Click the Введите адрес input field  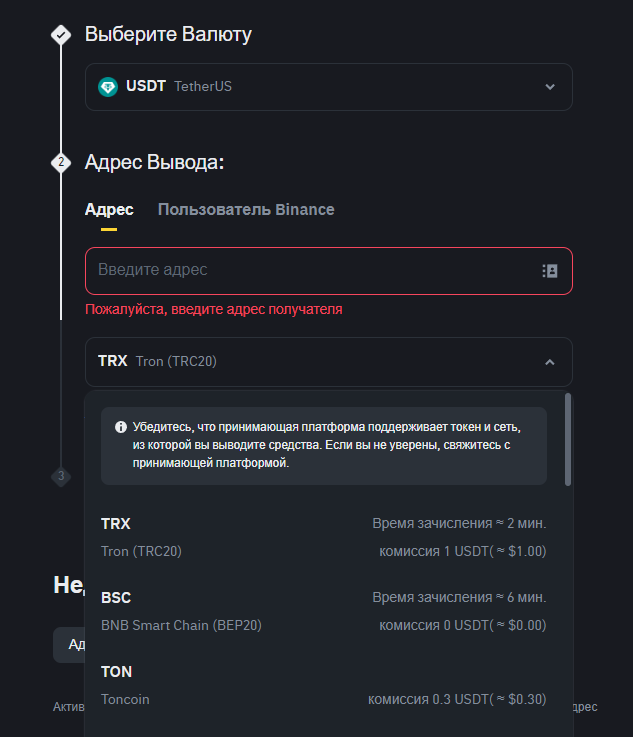click(x=310, y=271)
